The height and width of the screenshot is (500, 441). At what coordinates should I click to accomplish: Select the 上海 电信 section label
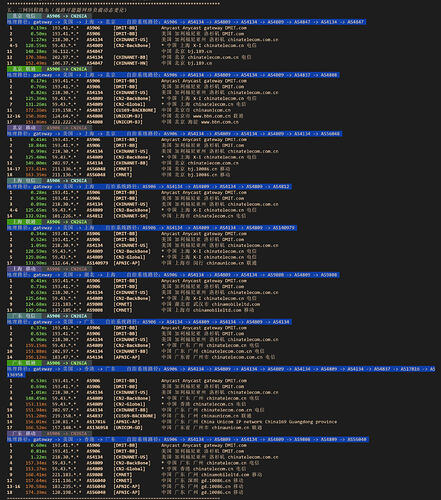[24, 181]
